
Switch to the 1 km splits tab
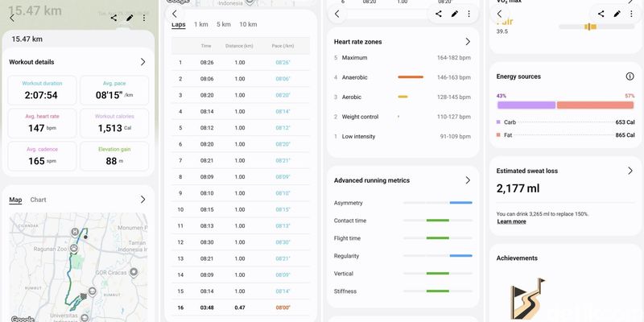[x=200, y=24]
